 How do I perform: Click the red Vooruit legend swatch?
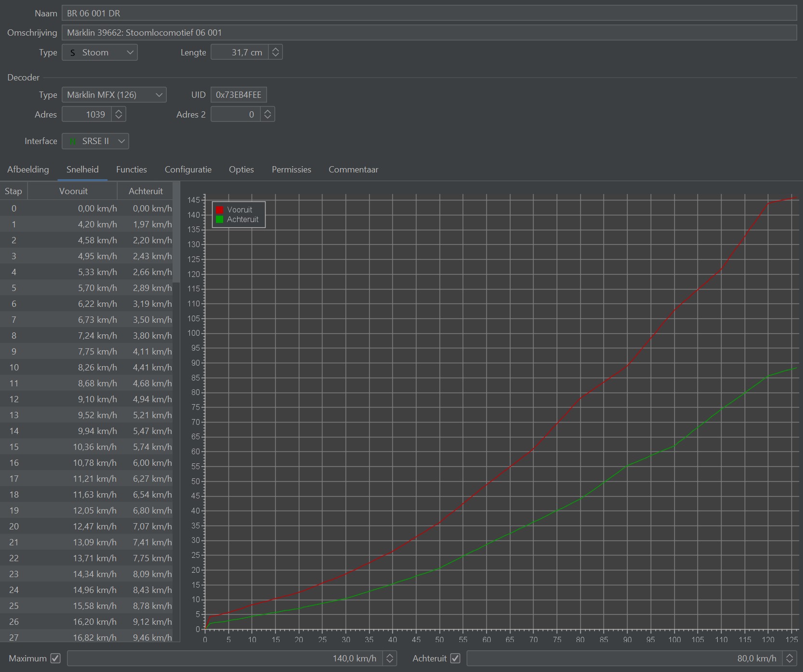[220, 210]
